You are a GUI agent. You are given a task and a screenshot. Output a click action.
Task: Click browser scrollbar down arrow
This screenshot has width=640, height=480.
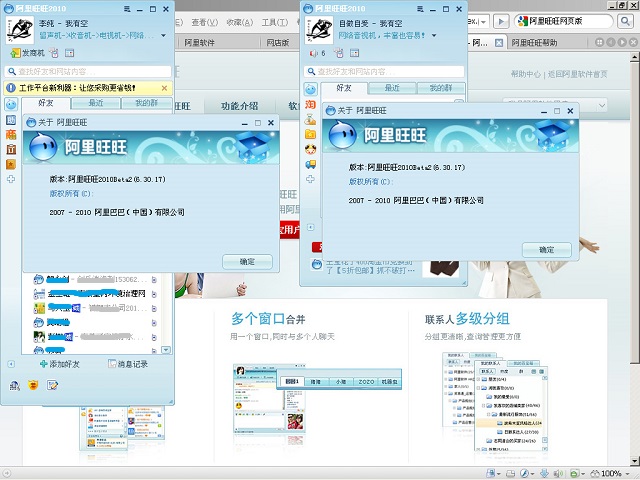coord(634,461)
